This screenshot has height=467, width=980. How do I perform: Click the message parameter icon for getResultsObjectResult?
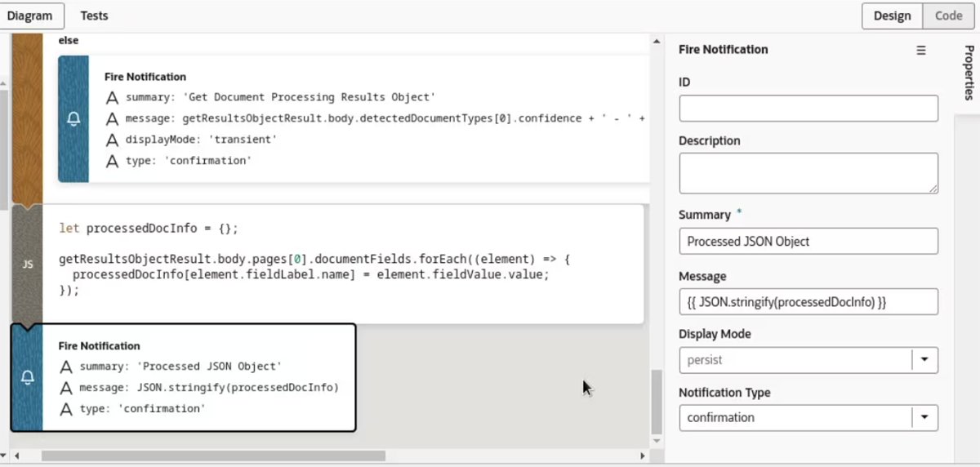[113, 119]
